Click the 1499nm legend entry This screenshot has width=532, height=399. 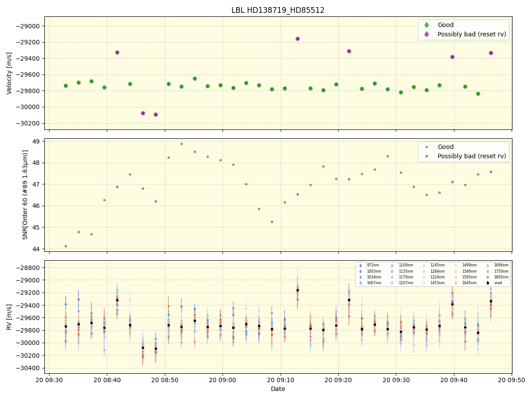(x=465, y=265)
